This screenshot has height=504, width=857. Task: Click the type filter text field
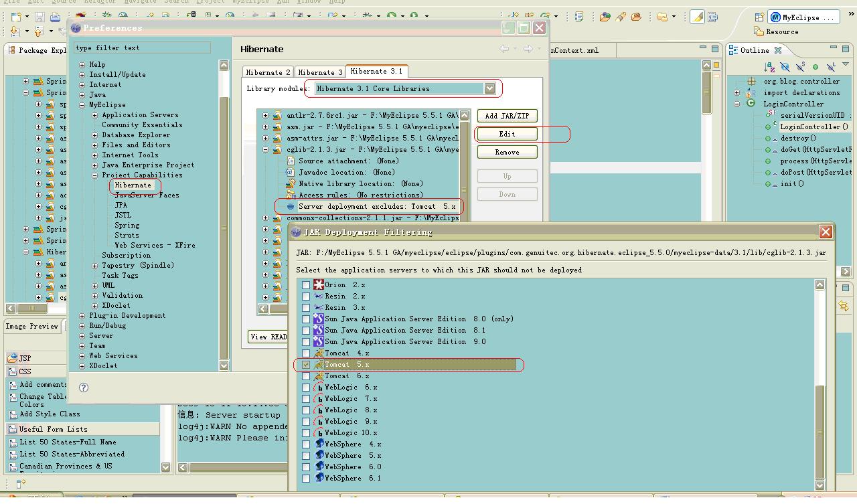(142, 48)
